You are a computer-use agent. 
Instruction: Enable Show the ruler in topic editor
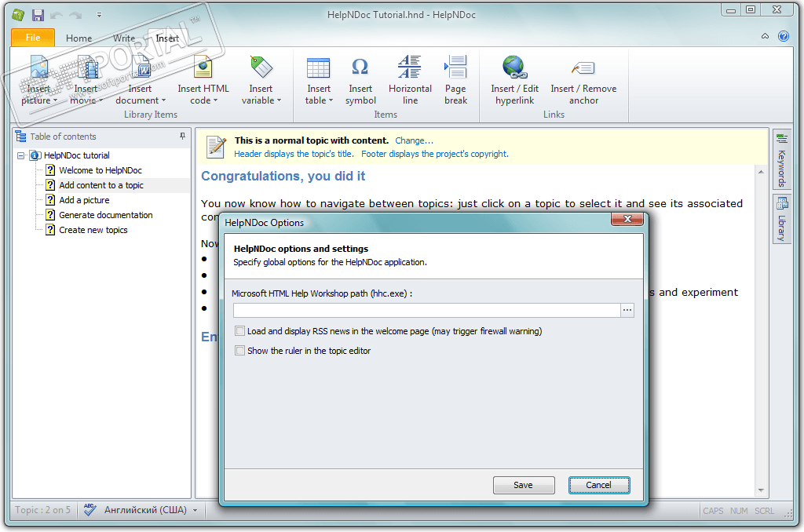(239, 351)
